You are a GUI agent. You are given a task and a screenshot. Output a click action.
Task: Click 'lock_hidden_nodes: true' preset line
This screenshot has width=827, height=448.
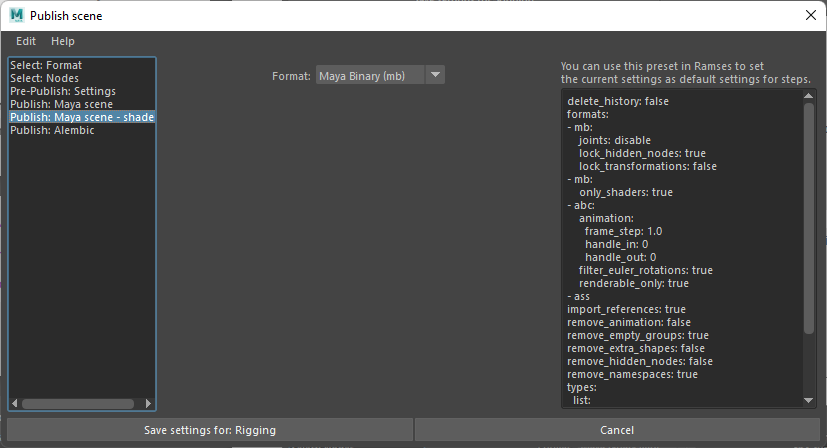(x=642, y=153)
